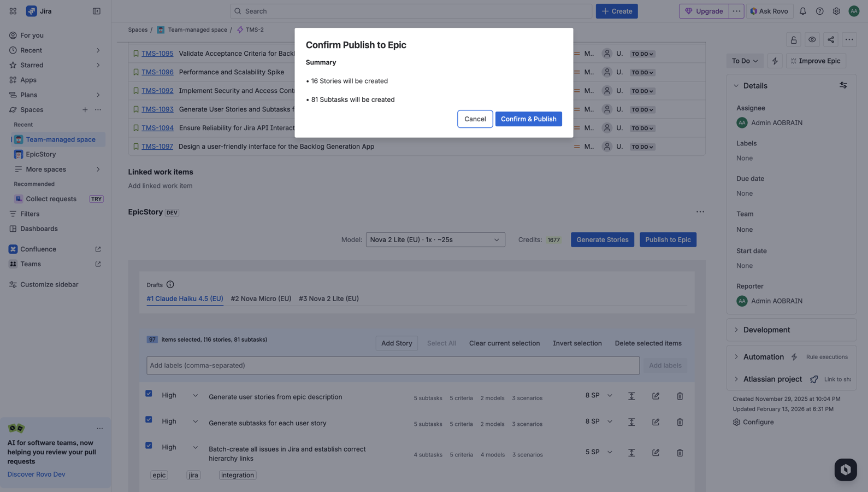Uncheck 'Generate subtasks for each user story' checkbox
Screen dimensions: 868x492
point(149,420)
